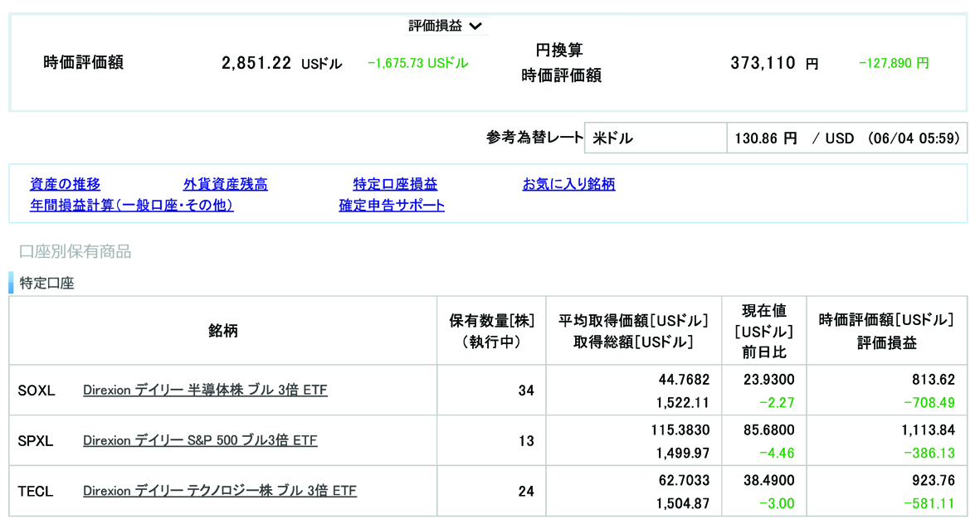980x524 pixels.
Task: Click SOXL market value 813.62
Action: click(934, 380)
